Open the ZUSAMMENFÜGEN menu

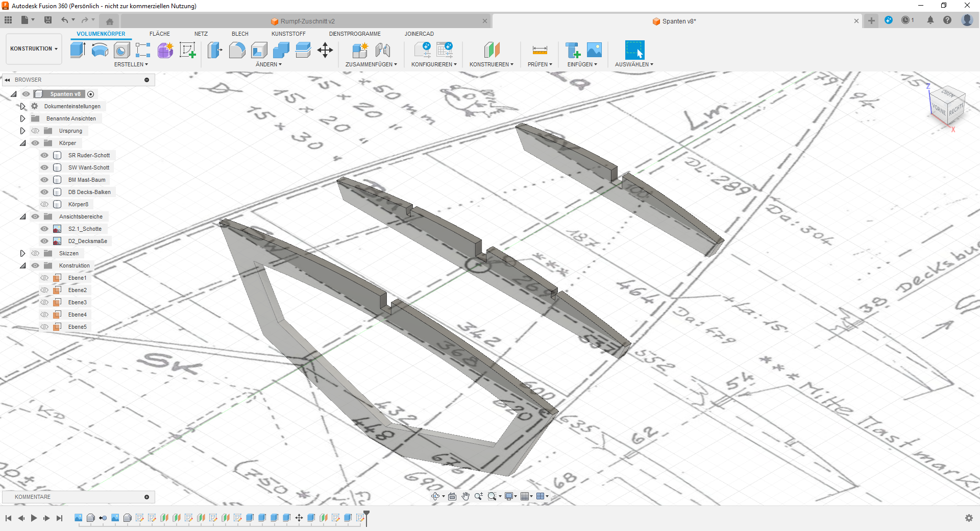point(371,64)
